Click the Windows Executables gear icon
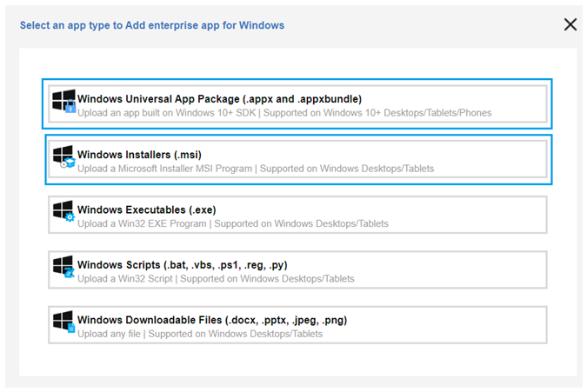The width and height of the screenshot is (587, 392). tap(63, 211)
